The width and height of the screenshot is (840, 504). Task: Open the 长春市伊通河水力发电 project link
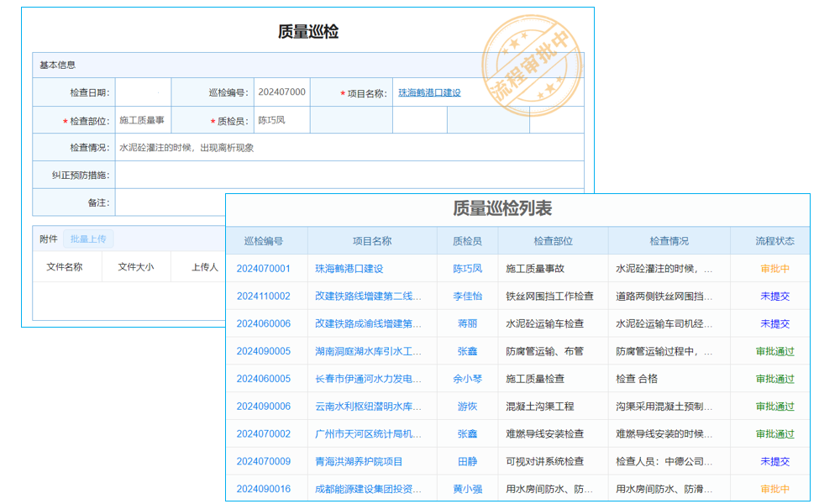369,379
